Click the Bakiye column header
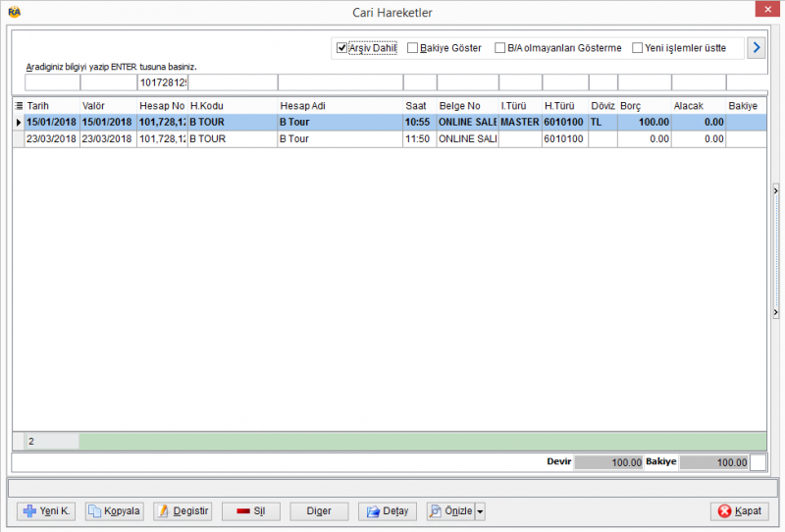The width and height of the screenshot is (785, 532). pos(747,106)
